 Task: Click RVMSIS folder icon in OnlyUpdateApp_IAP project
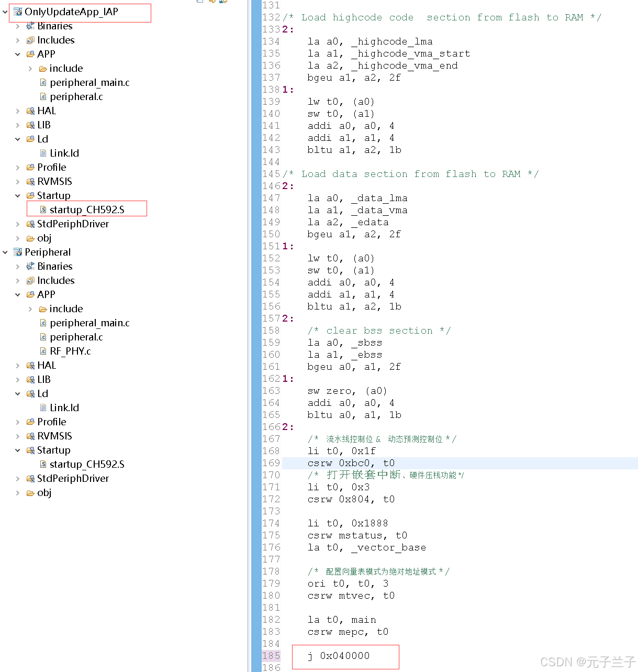point(30,181)
